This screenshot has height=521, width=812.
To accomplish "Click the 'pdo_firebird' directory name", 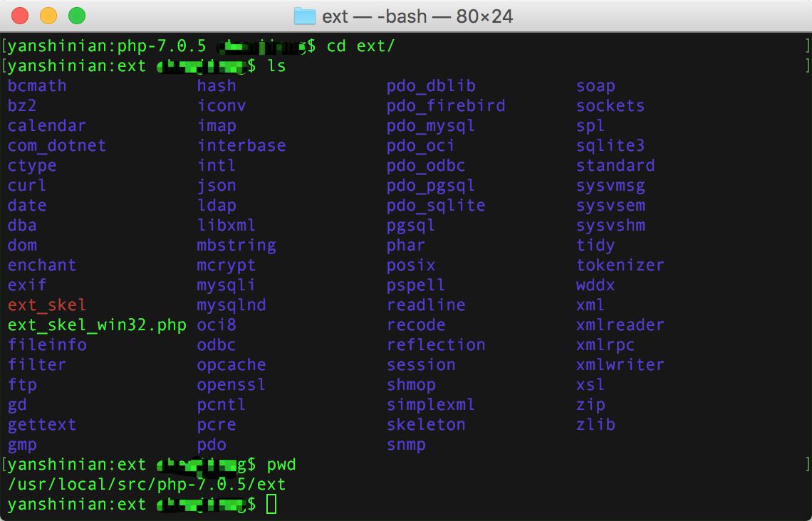I will pyautogui.click(x=446, y=106).
